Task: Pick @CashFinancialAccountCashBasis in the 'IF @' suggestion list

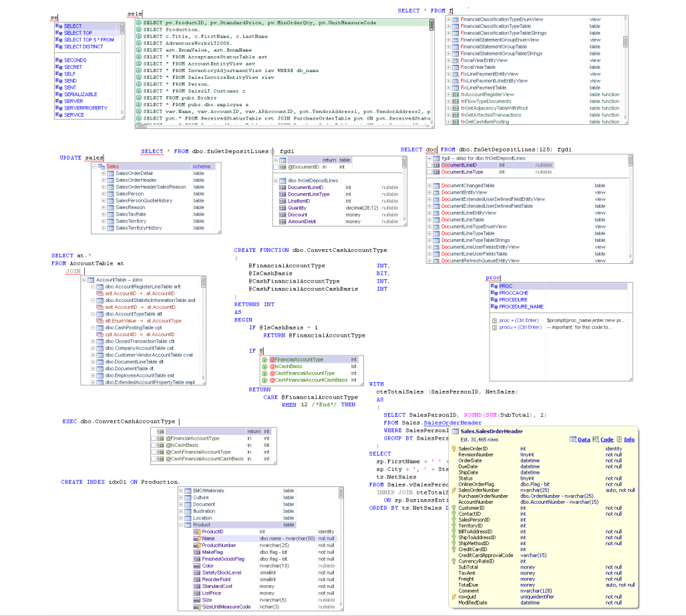Action: tap(309, 380)
